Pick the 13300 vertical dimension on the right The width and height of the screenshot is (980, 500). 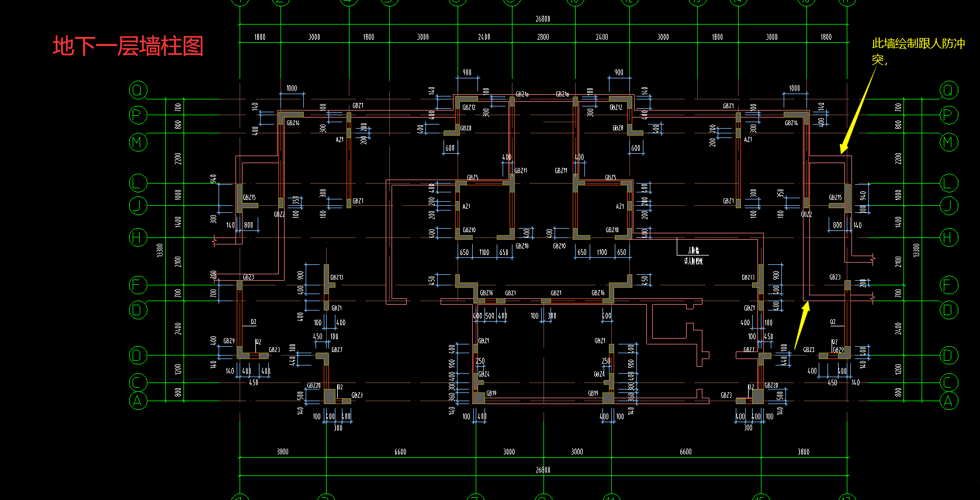[917, 250]
